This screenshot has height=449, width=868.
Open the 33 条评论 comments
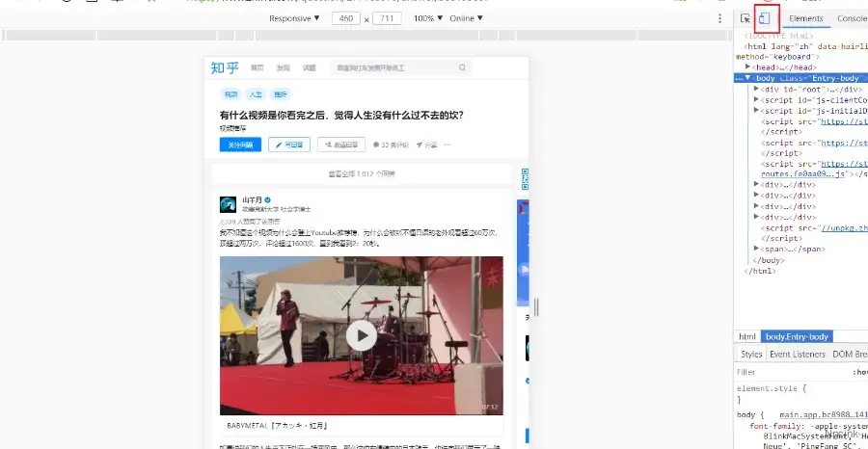click(x=391, y=145)
